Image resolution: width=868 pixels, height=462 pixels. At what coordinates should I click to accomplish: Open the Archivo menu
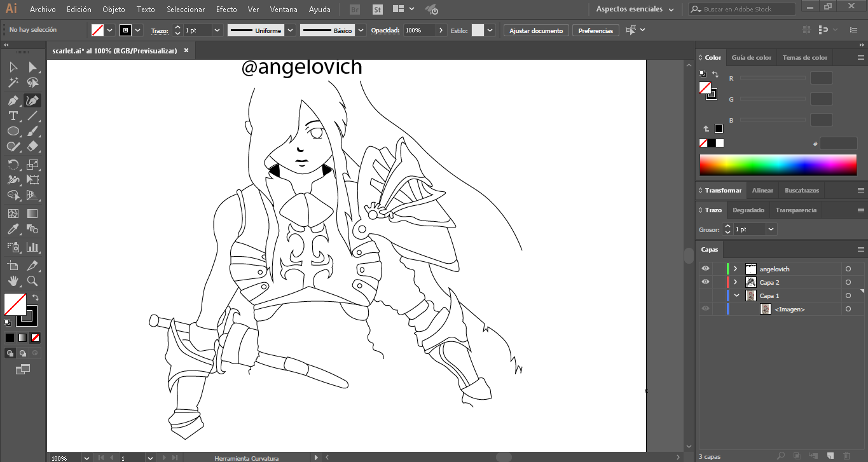coord(43,10)
